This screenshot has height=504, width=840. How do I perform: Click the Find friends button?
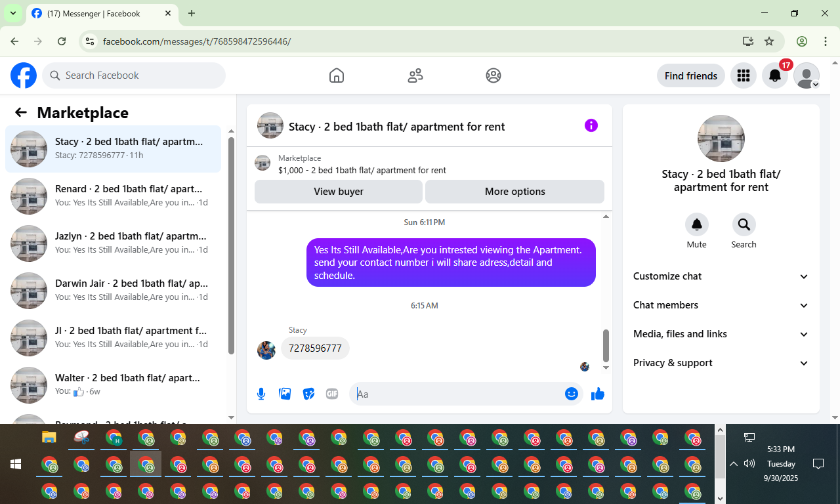691,75
